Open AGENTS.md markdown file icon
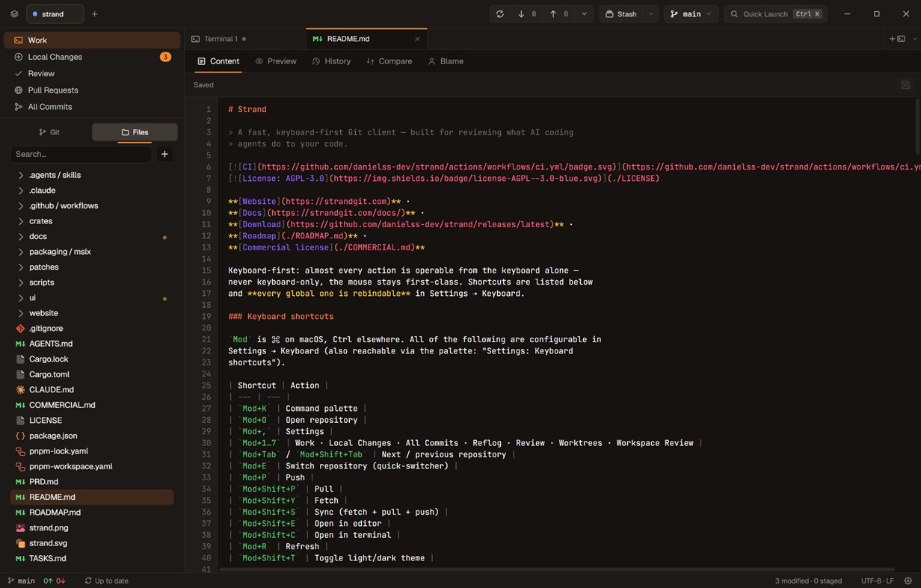This screenshot has width=921, height=588. (20, 344)
